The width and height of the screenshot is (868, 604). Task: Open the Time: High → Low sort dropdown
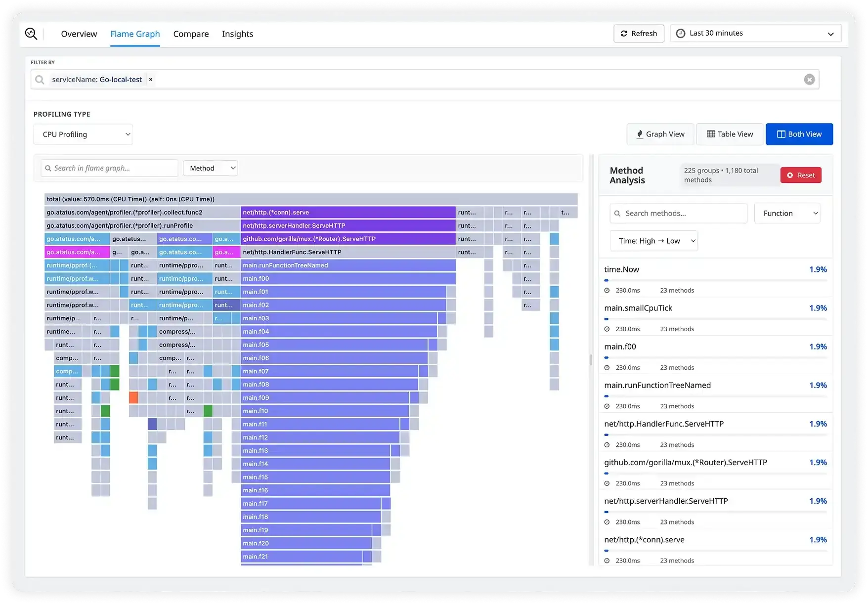(x=653, y=241)
